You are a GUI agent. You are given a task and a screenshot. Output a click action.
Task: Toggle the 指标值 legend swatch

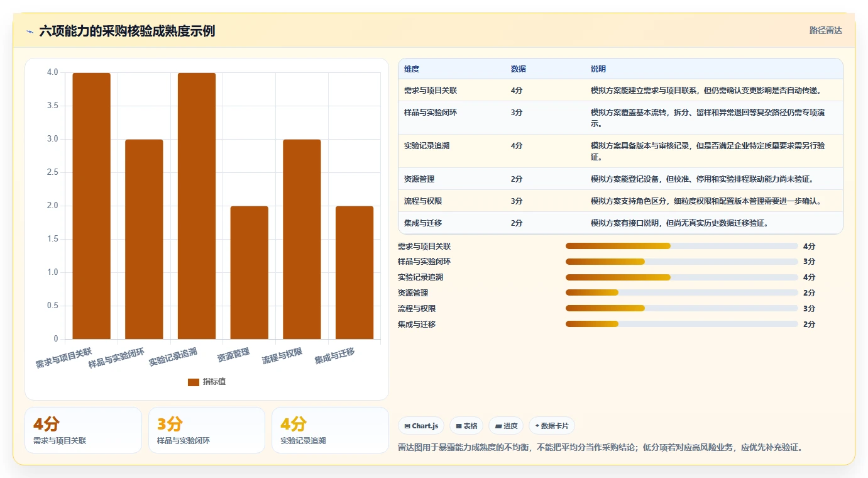tap(194, 382)
